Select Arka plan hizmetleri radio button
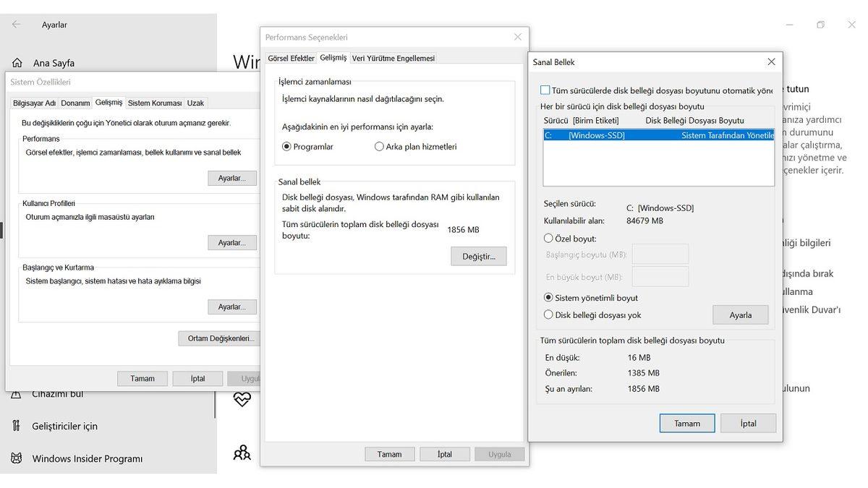 [x=379, y=147]
